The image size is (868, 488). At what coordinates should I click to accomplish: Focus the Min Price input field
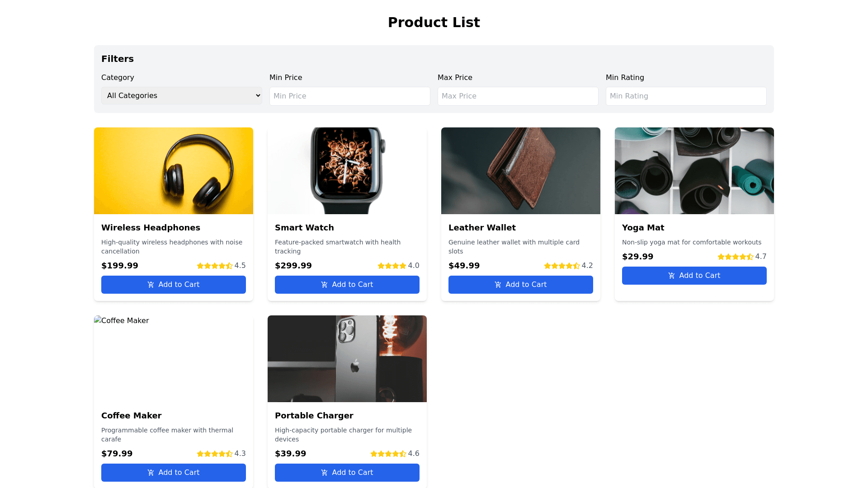(x=350, y=96)
